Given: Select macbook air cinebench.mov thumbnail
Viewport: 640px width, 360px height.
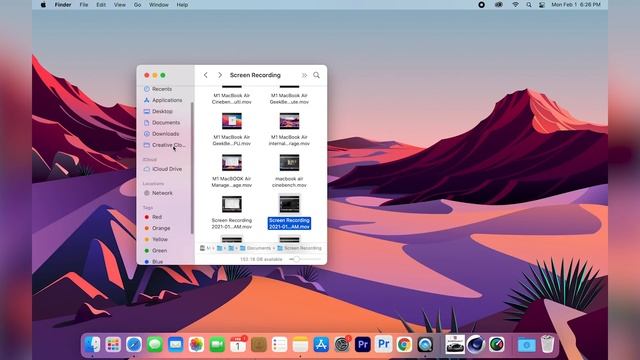Looking at the screenshot, I should 289,163.
